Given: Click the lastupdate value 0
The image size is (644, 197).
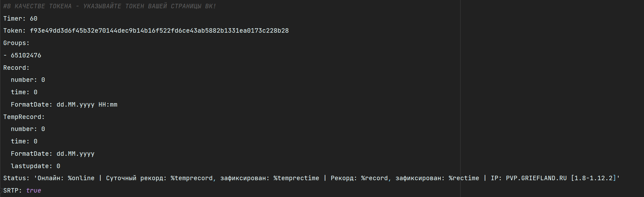Looking at the screenshot, I should point(58,166).
